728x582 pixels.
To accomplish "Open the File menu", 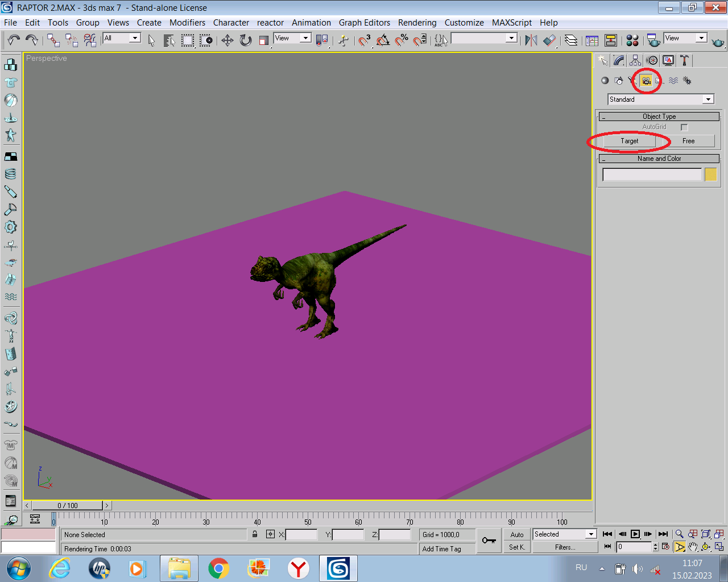I will coord(11,23).
